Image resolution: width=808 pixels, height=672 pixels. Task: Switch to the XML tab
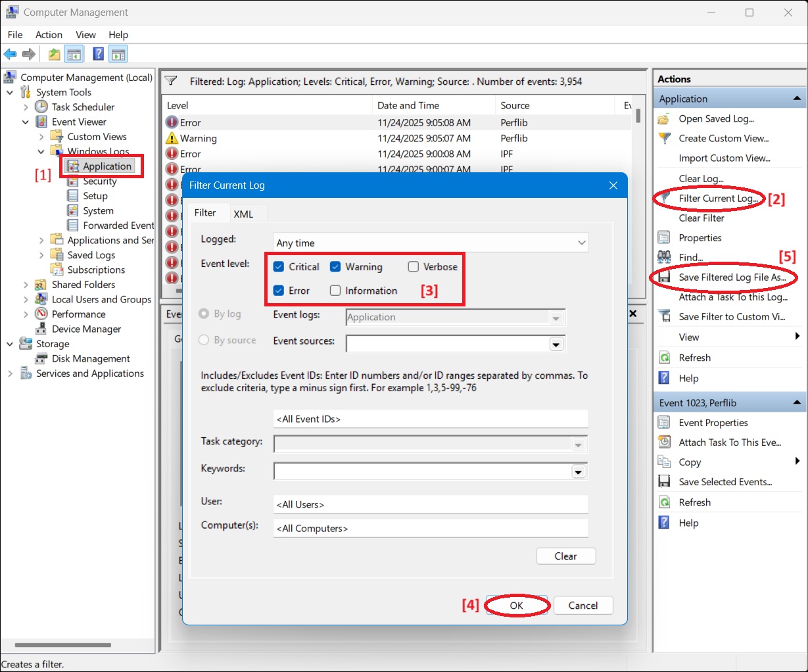tap(243, 214)
